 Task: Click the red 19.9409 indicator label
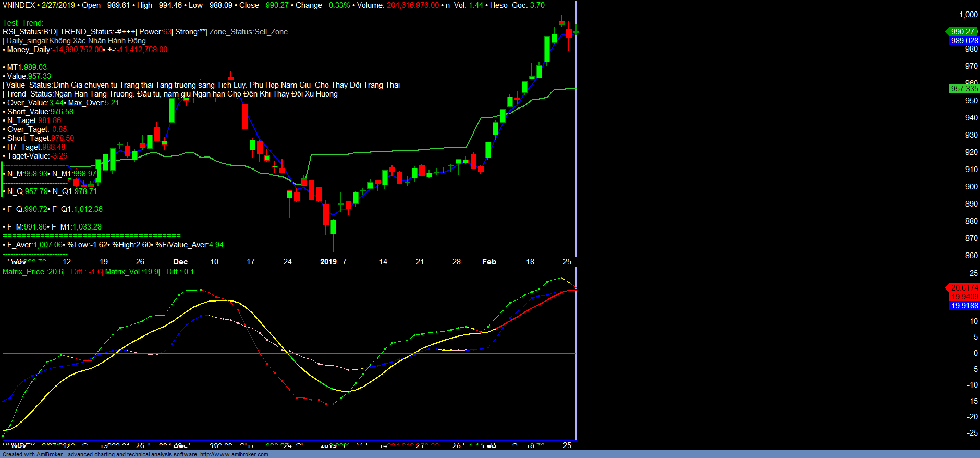point(964,297)
